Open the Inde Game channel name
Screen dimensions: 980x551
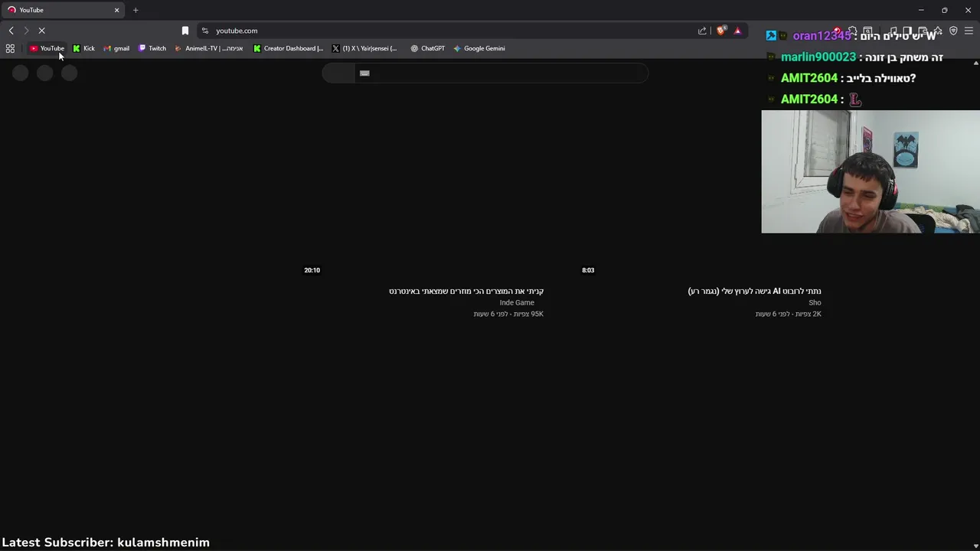[517, 302]
